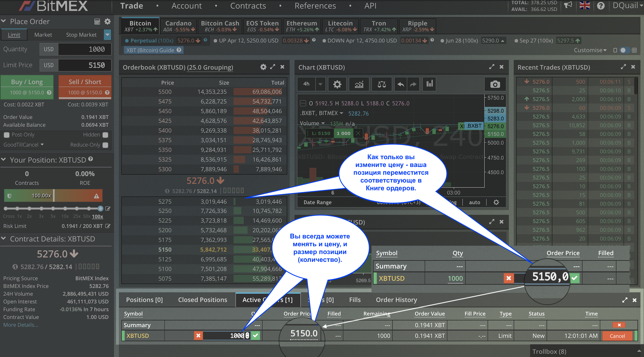Collapse the Place Order section

tap(4, 21)
